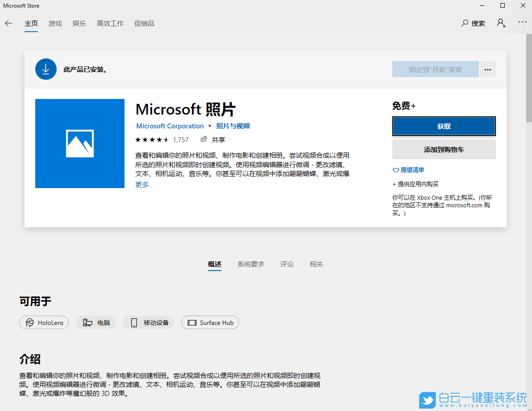Click the 电脑 device badge
Screen dimensions: 532x411
95,322
